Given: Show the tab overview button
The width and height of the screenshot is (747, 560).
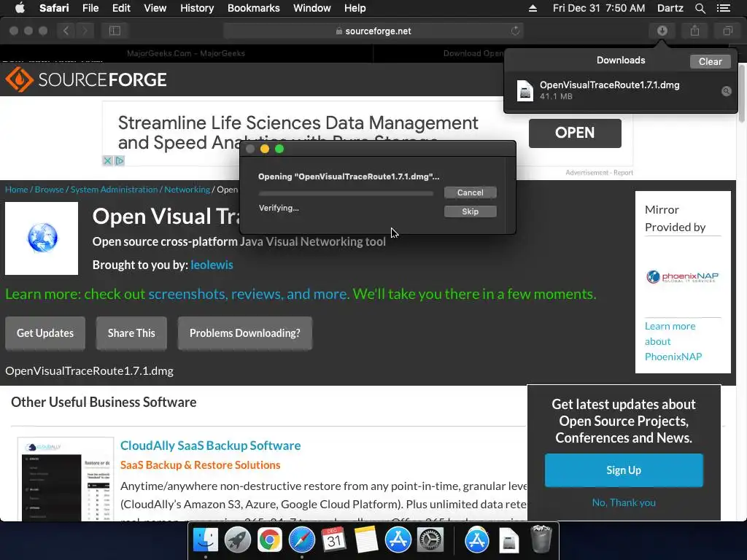Looking at the screenshot, I should 727,31.
